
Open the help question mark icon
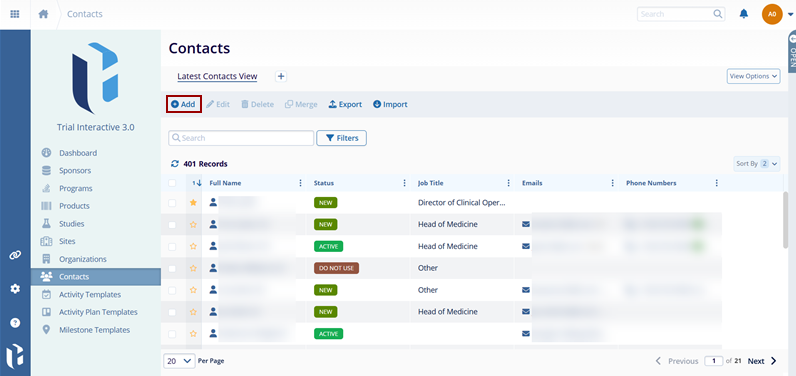pyautogui.click(x=15, y=323)
